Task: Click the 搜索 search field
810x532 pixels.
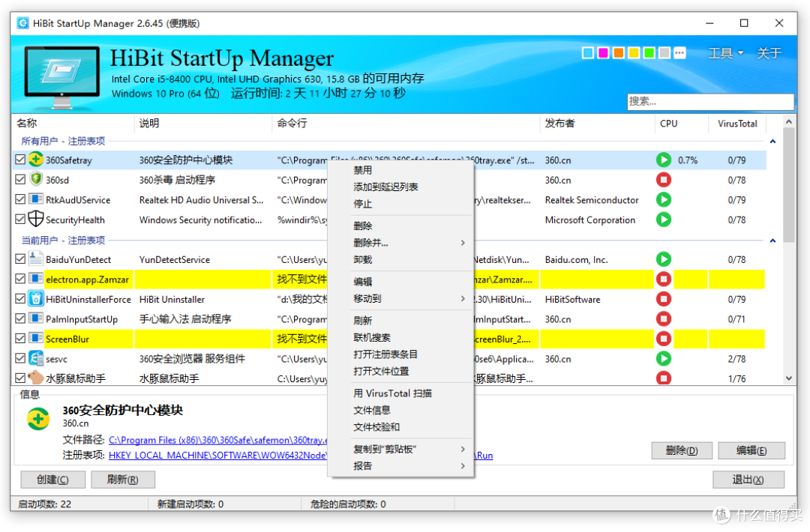Action: 710,101
